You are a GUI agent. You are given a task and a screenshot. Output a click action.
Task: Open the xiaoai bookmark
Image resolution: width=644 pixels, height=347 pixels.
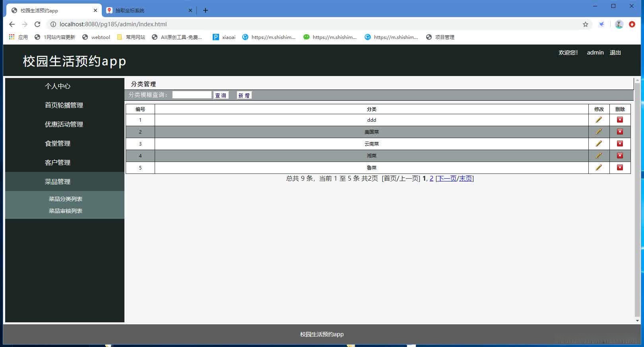(224, 37)
